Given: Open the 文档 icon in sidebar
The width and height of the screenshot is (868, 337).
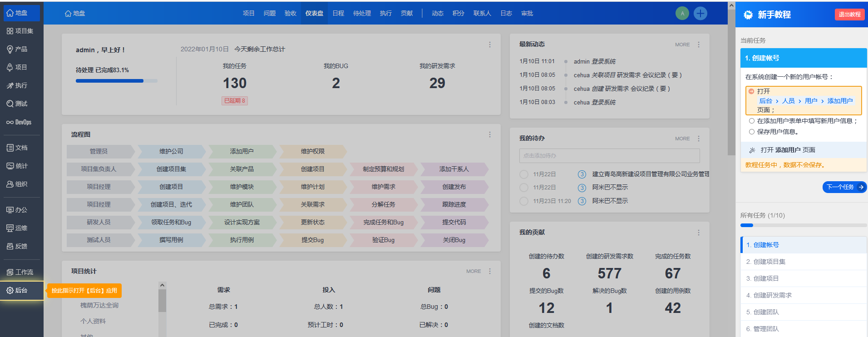Looking at the screenshot, I should pos(10,148).
